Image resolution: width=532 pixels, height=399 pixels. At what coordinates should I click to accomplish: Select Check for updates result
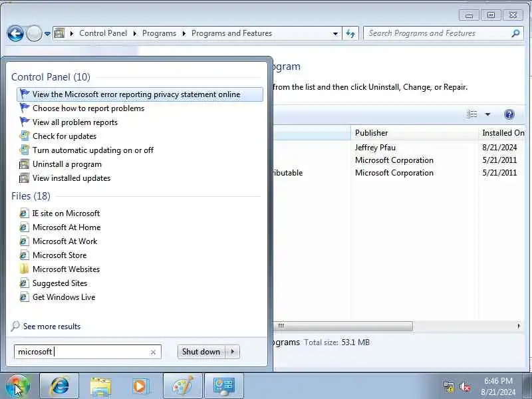pos(65,136)
